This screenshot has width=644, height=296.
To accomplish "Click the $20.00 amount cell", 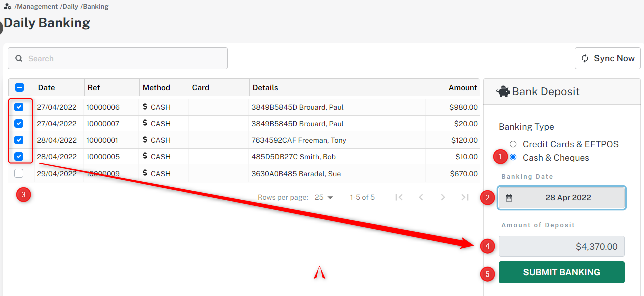I will point(466,124).
